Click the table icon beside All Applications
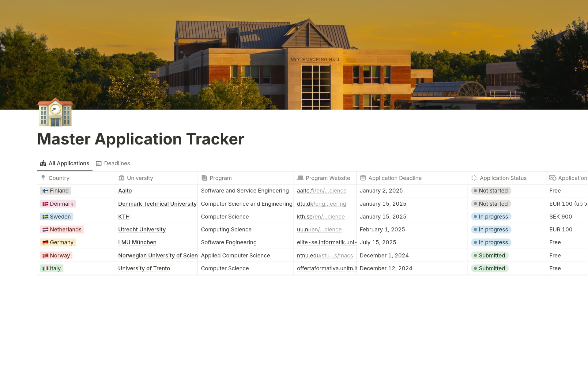Screen dimensions: 588x367 43,163
